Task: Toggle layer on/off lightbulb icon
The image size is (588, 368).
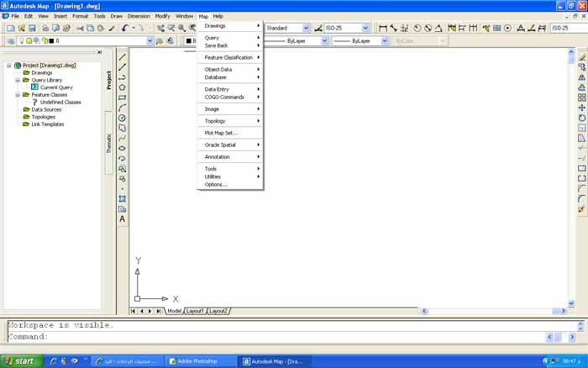Action: point(22,40)
